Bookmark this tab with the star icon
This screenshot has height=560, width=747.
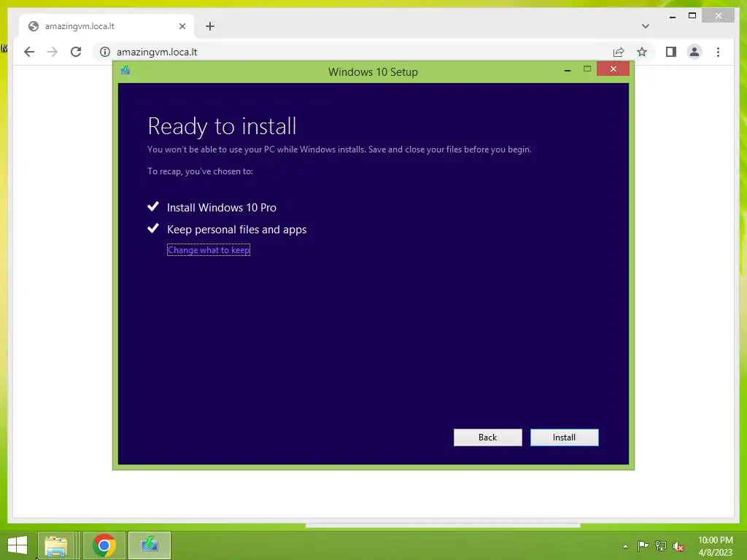tap(642, 52)
